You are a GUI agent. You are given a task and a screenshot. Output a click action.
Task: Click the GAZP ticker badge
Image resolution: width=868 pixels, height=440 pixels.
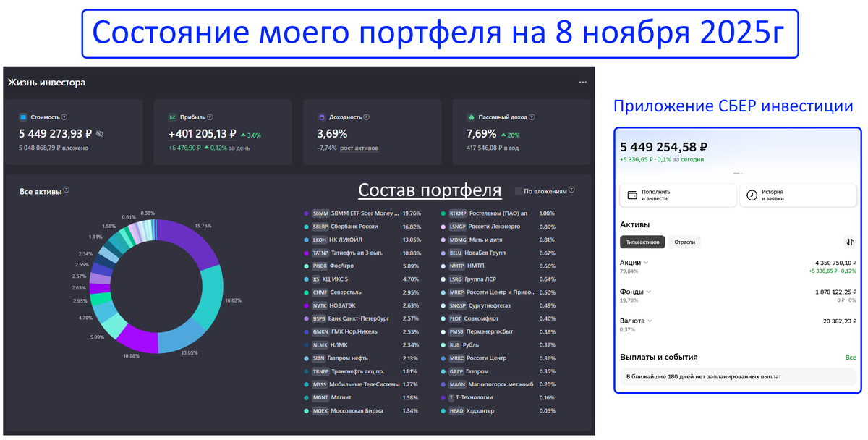[457, 371]
